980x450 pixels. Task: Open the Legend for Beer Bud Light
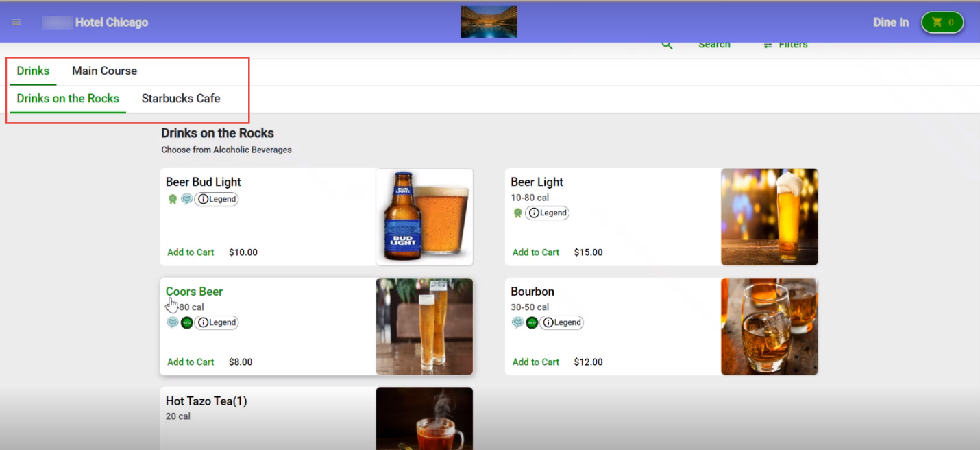click(217, 199)
